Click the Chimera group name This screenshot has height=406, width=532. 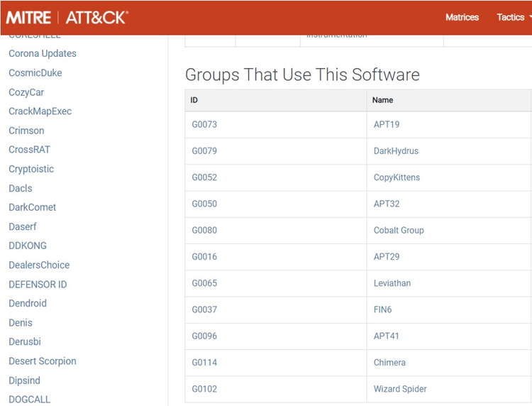389,363
